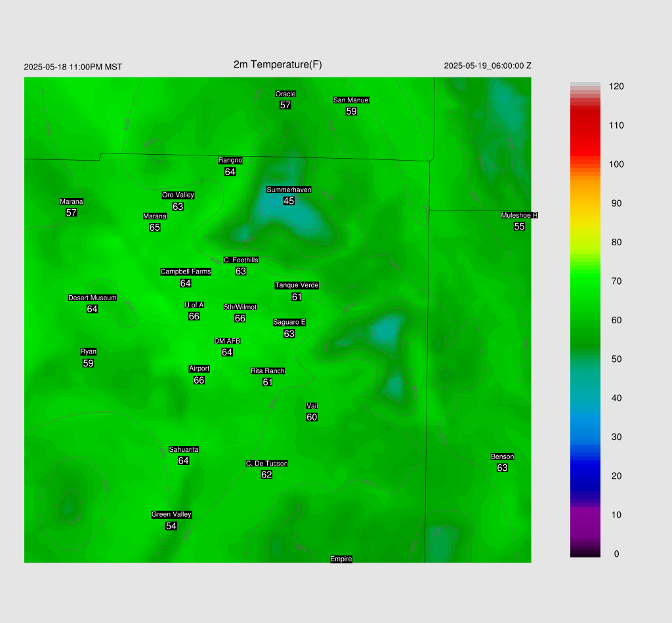Click the Benson station label
This screenshot has height=623, width=672.
point(502,456)
